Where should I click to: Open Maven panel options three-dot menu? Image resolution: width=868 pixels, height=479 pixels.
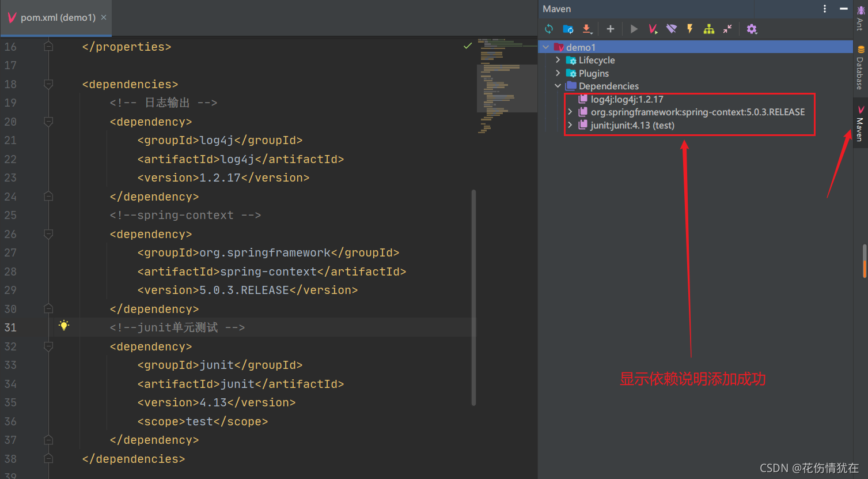pyautogui.click(x=825, y=9)
